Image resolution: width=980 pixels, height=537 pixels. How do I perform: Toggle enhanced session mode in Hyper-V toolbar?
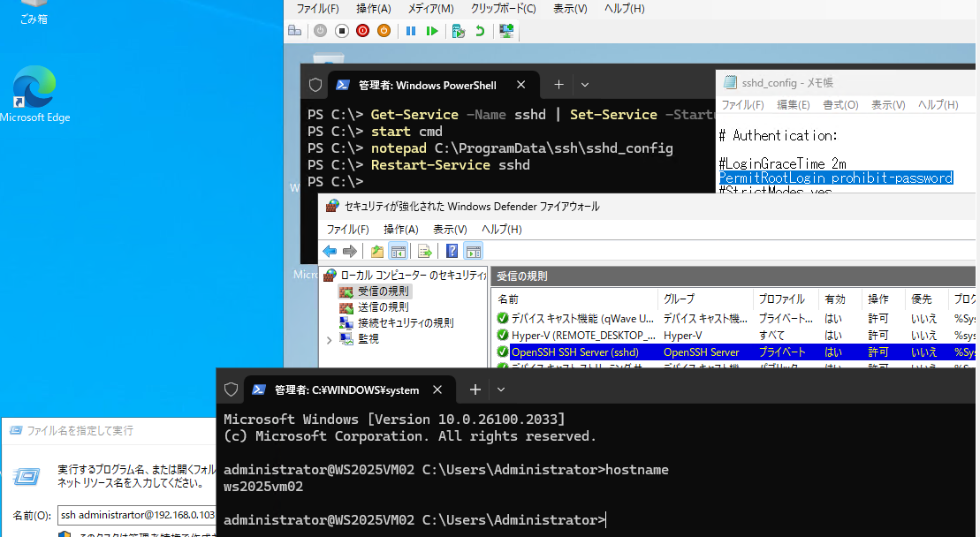506,30
